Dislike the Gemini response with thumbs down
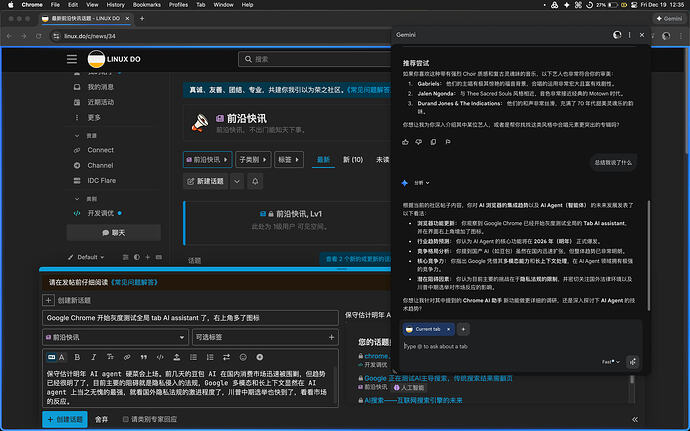690x431 pixels. (x=419, y=142)
